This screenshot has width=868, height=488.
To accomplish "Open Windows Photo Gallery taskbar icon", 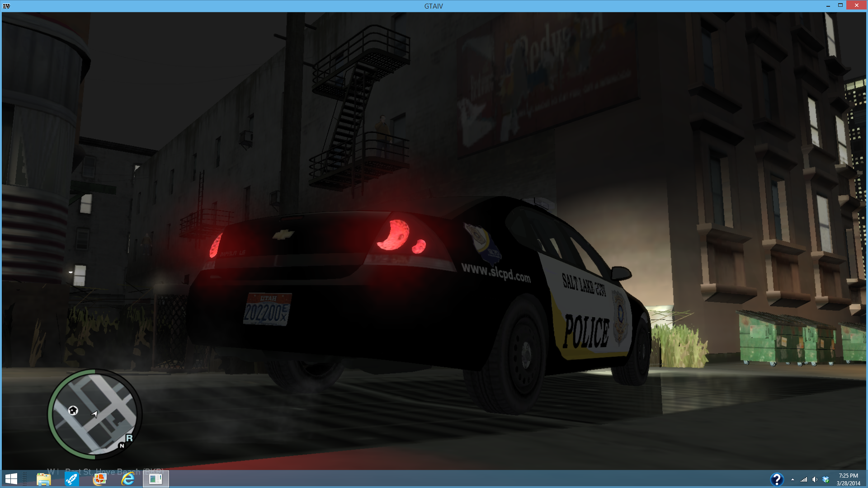I will 99,479.
